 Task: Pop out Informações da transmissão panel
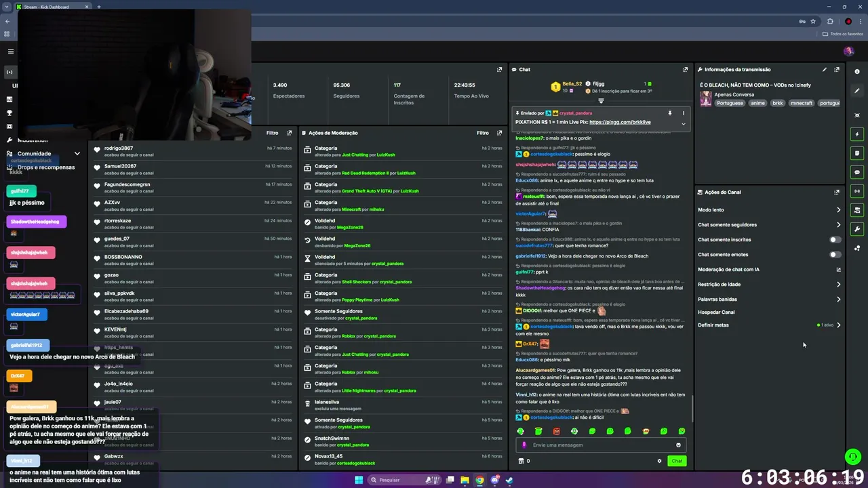click(837, 69)
